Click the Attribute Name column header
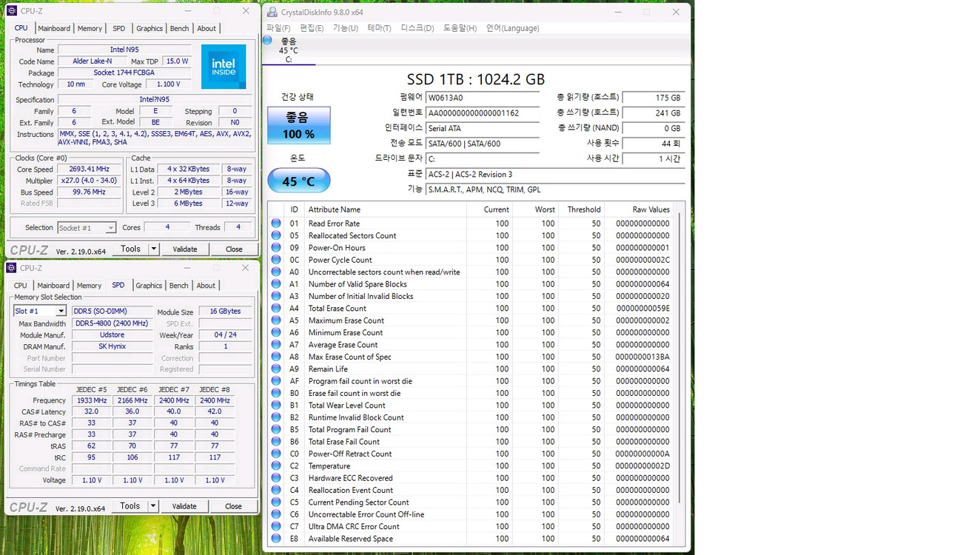980x555 pixels. [335, 209]
